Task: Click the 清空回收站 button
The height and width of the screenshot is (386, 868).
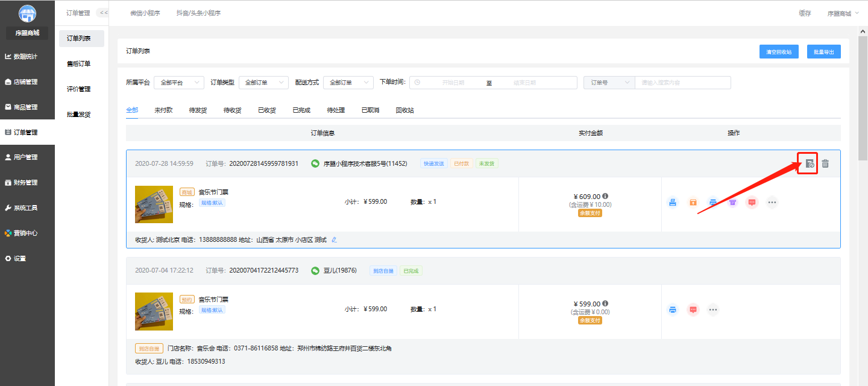Action: [x=779, y=52]
